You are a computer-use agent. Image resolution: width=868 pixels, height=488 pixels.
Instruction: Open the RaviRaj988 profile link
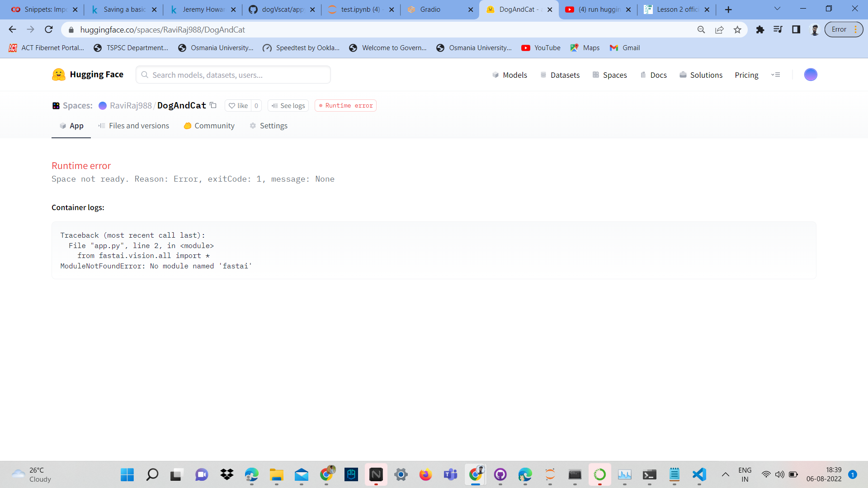pos(131,106)
